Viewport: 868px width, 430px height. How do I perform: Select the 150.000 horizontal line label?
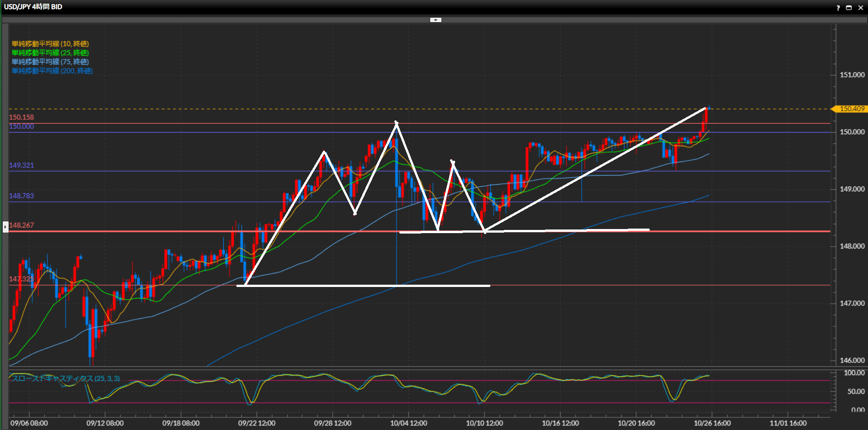21,126
